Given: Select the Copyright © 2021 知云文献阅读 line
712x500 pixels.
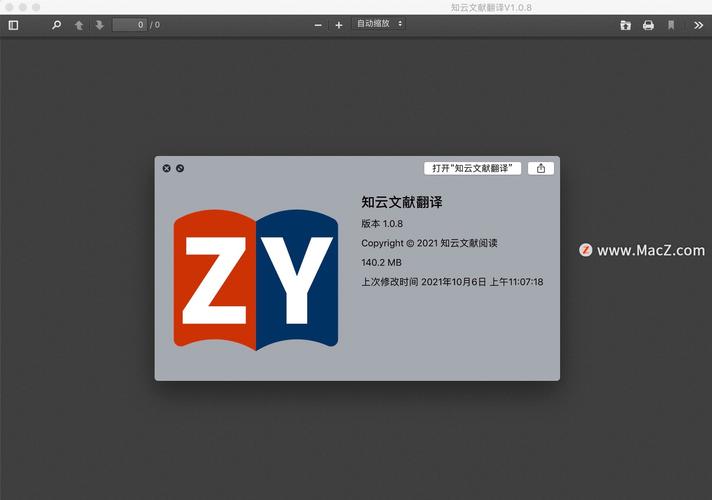Looking at the screenshot, I should pos(430,243).
